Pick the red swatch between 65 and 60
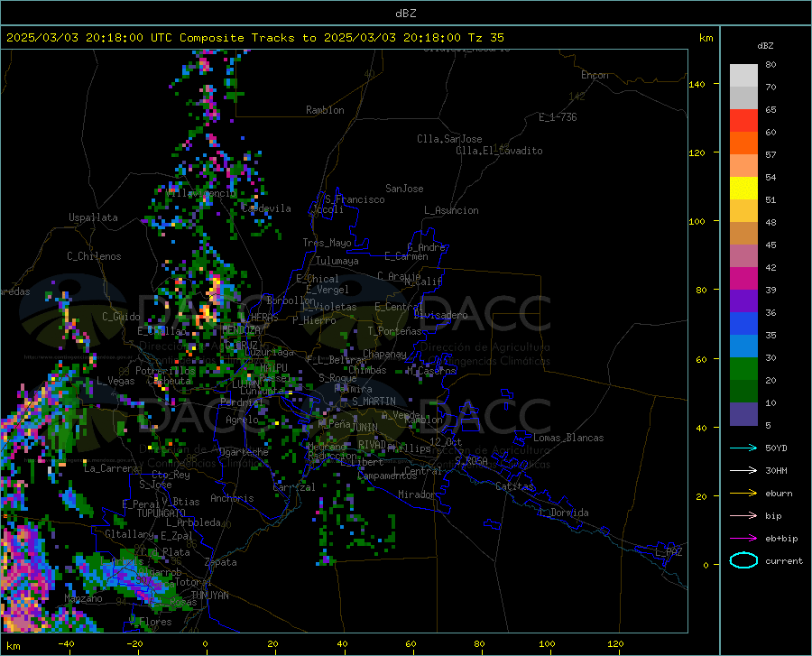The image size is (812, 656). [743, 121]
